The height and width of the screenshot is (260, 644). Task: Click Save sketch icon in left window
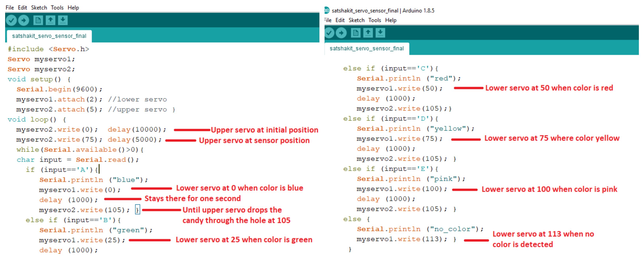pyautogui.click(x=63, y=20)
